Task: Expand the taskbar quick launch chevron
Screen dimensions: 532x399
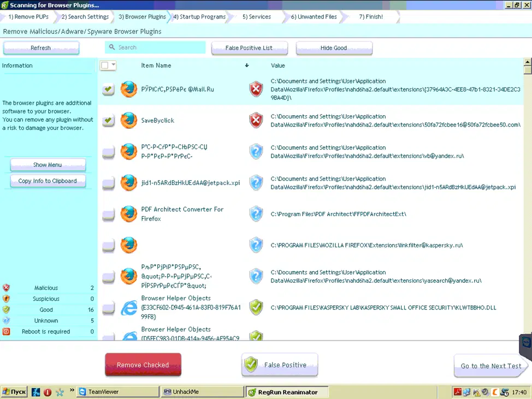Action: click(x=72, y=390)
